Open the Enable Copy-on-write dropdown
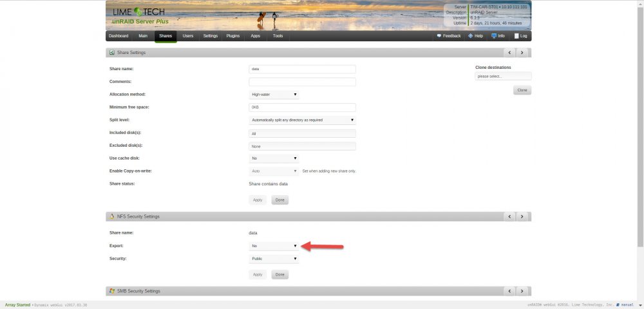This screenshot has width=644, height=309. point(274,171)
